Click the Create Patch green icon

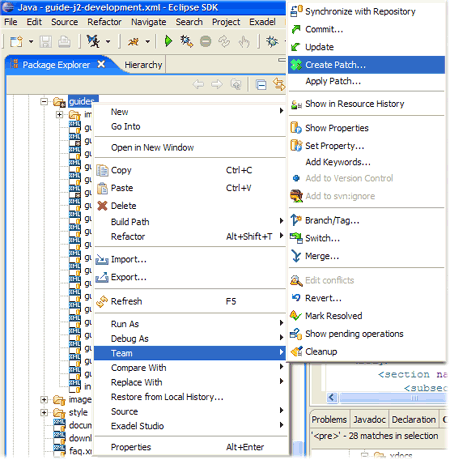click(x=296, y=65)
